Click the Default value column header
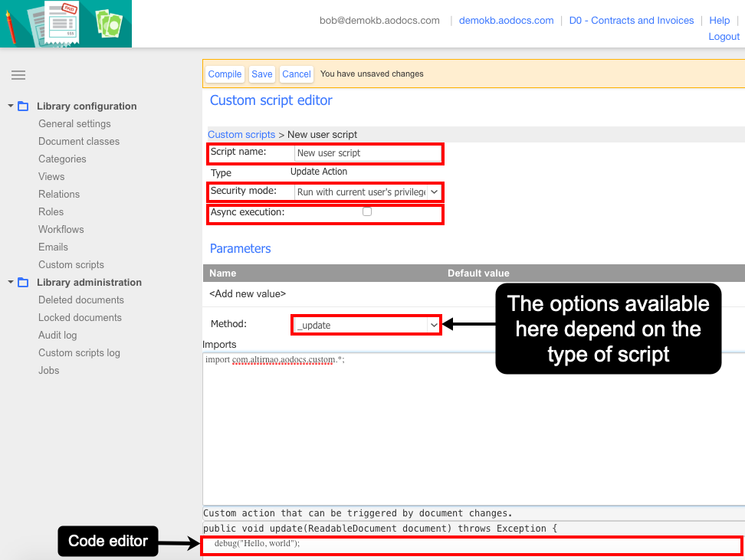The image size is (745, 560). point(478,273)
